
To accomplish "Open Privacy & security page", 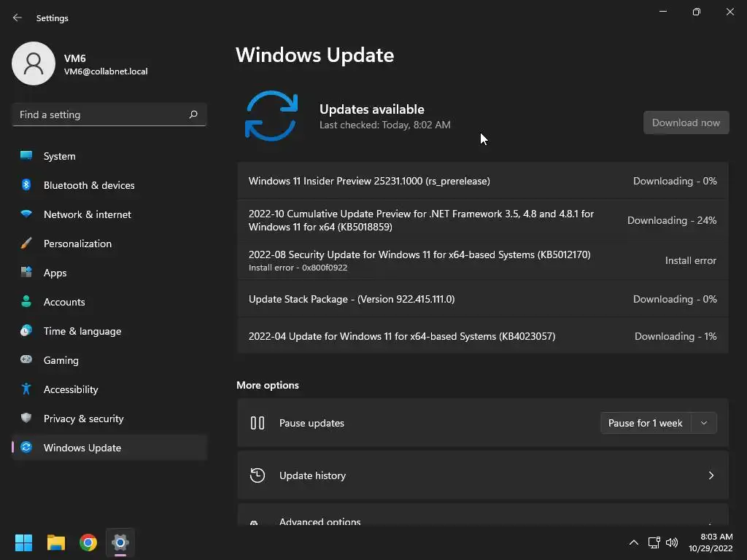I will click(x=109, y=419).
